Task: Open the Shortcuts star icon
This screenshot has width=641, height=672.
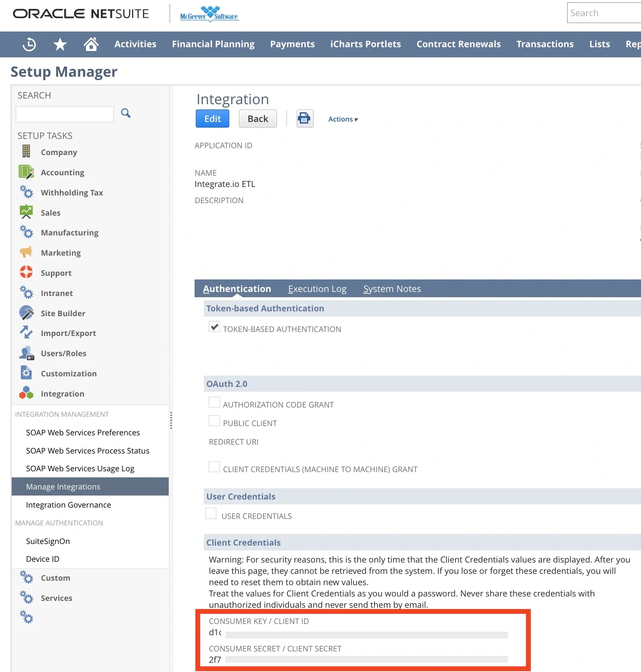Action: tap(60, 44)
